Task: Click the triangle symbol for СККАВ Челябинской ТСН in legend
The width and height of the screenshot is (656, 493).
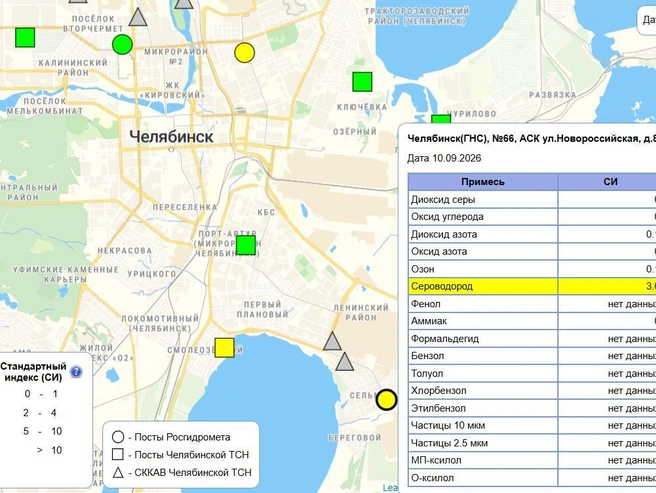Action: tap(118, 472)
